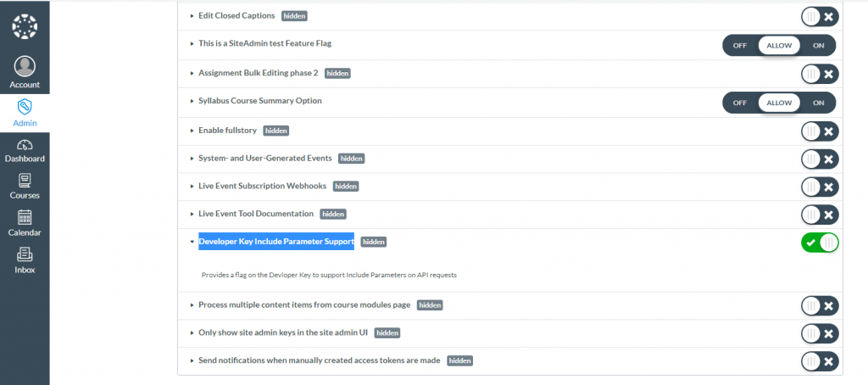This screenshot has width=868, height=385.
Task: Click the Admin label in sidebar
Action: point(25,123)
